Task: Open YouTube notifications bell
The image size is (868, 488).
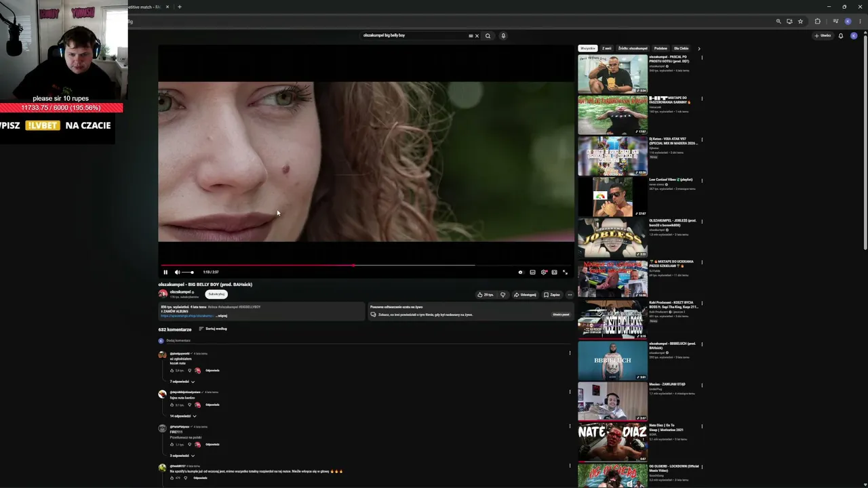Action: (841, 36)
